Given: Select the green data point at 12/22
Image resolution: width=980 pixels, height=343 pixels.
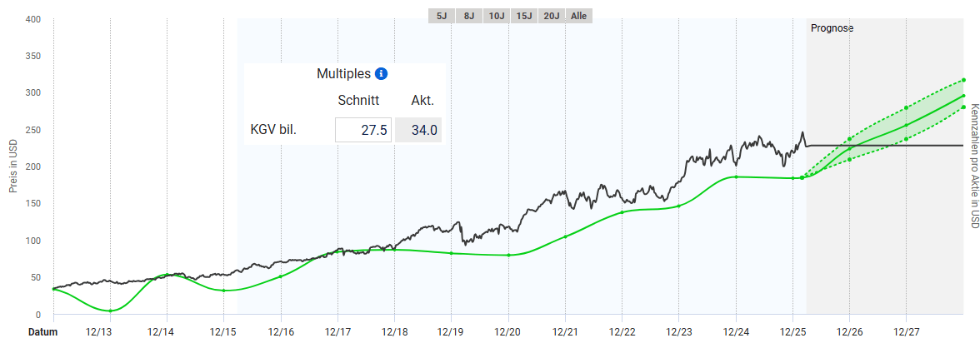Looking at the screenshot, I should coord(622,212).
